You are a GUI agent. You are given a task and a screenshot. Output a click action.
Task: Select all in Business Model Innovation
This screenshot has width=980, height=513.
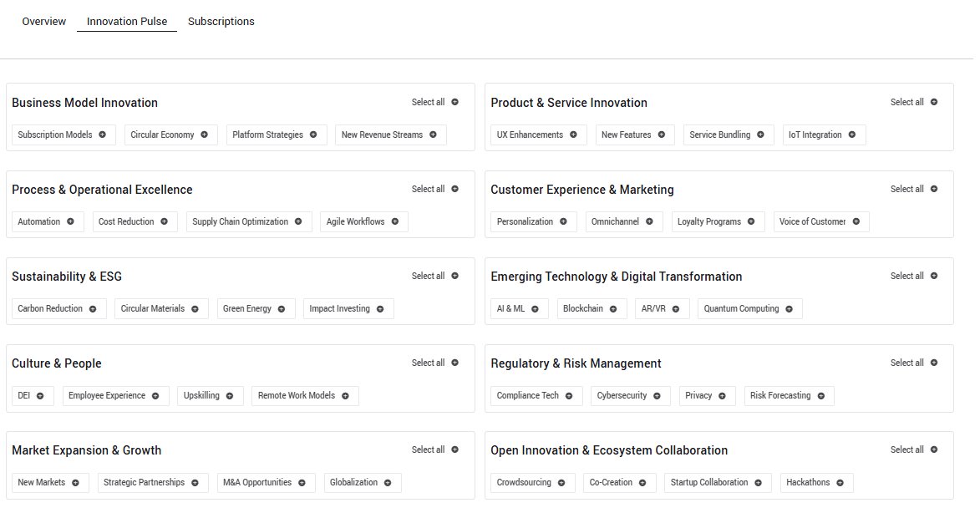(435, 102)
